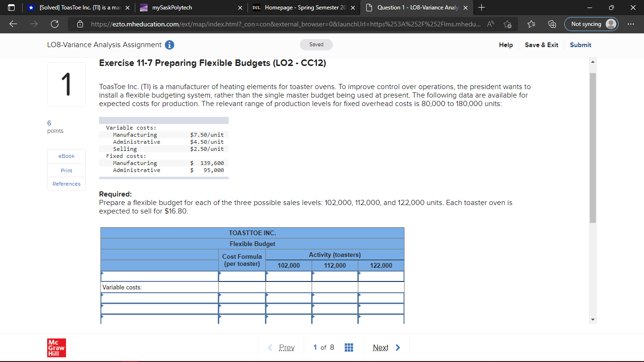Click the '1 of 8' question counter
Viewport: 644px width, 362px height.
[x=324, y=347]
